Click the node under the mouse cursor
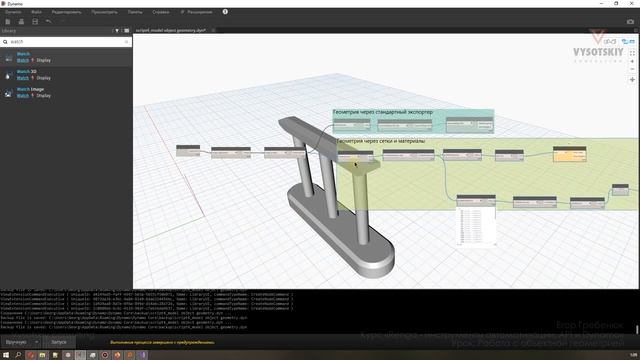 356,156
